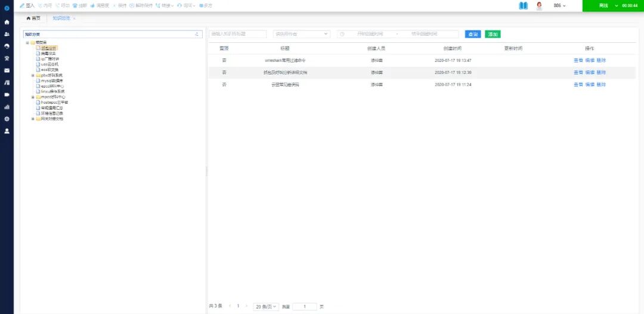Viewport: 644px width, 314px height.
Task: Delete the wireshark常用过滤命令 entry
Action: (601, 60)
